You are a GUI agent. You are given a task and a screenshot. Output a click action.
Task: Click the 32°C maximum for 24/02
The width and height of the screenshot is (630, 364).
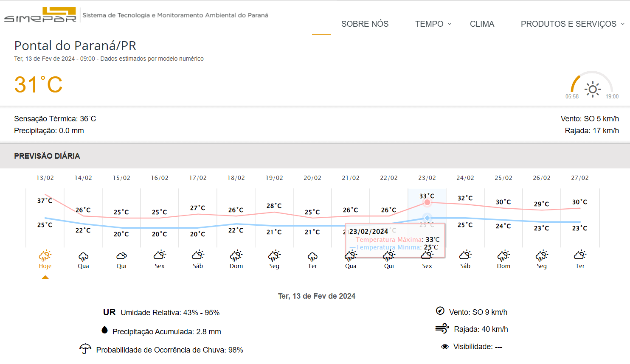pos(465,198)
